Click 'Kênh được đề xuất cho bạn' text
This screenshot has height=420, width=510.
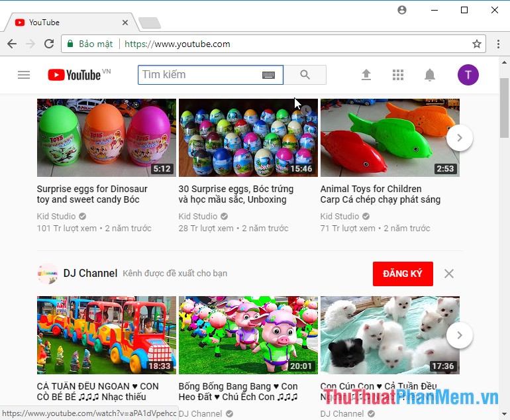click(x=175, y=274)
